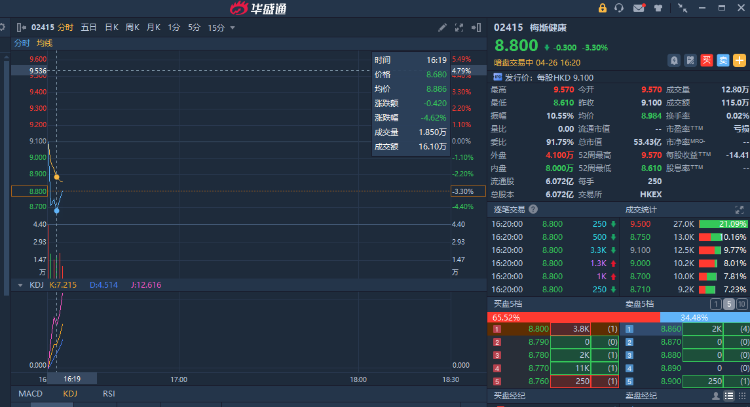Viewport: 750px width, 407px height.
Task: Open the 15分 timeframe dropdown arrow
Action: click(x=233, y=27)
